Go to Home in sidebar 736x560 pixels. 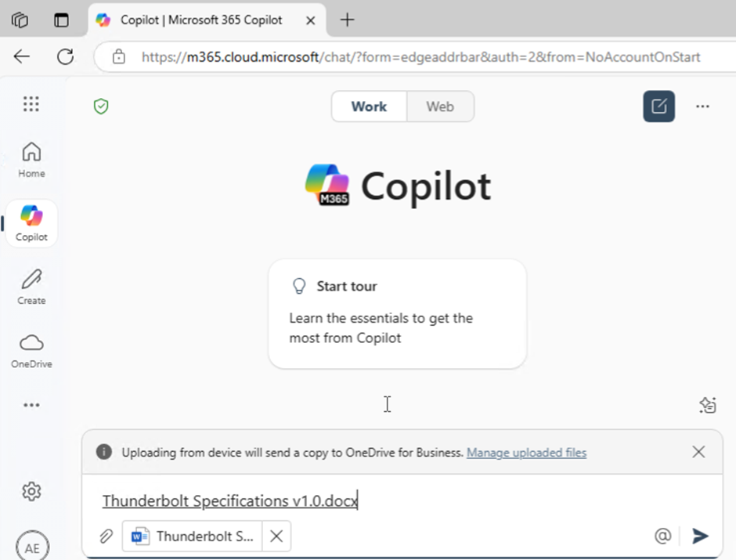[x=31, y=160]
